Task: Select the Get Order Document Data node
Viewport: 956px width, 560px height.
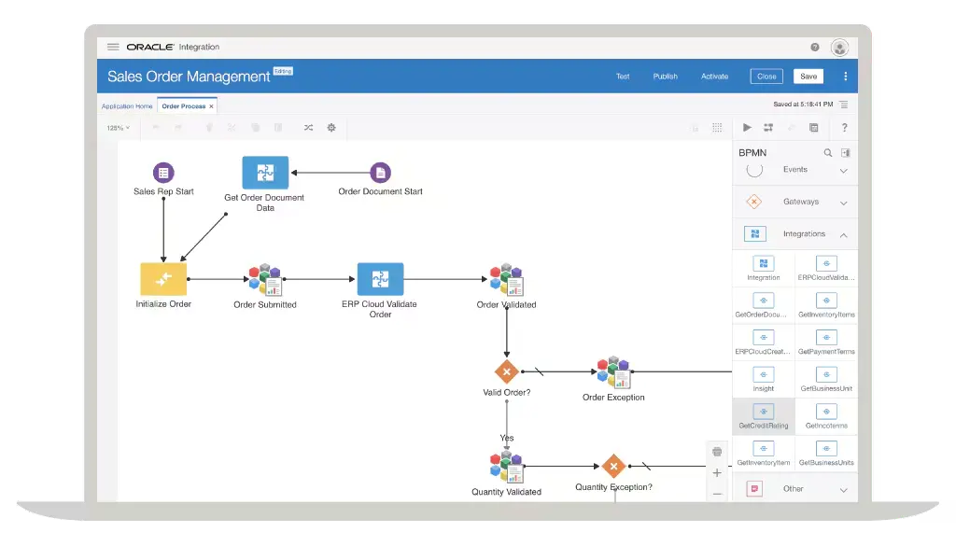Action: pyautogui.click(x=265, y=173)
